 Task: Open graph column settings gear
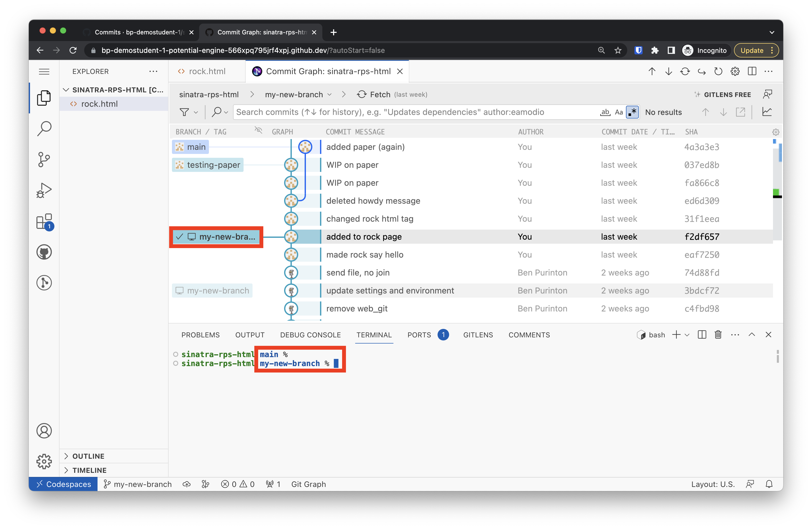[x=776, y=132]
